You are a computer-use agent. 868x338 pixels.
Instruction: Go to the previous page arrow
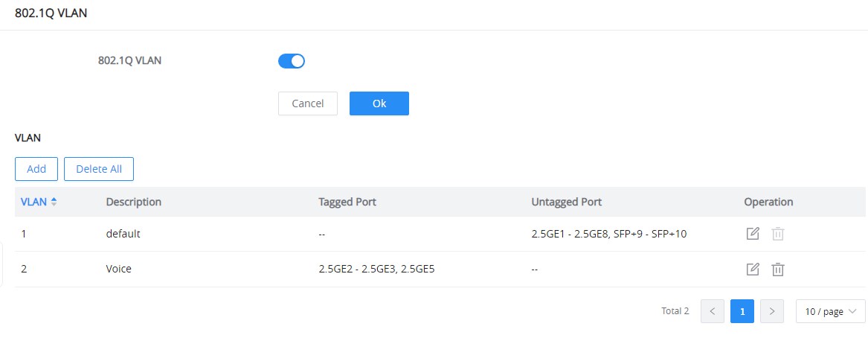tap(713, 311)
